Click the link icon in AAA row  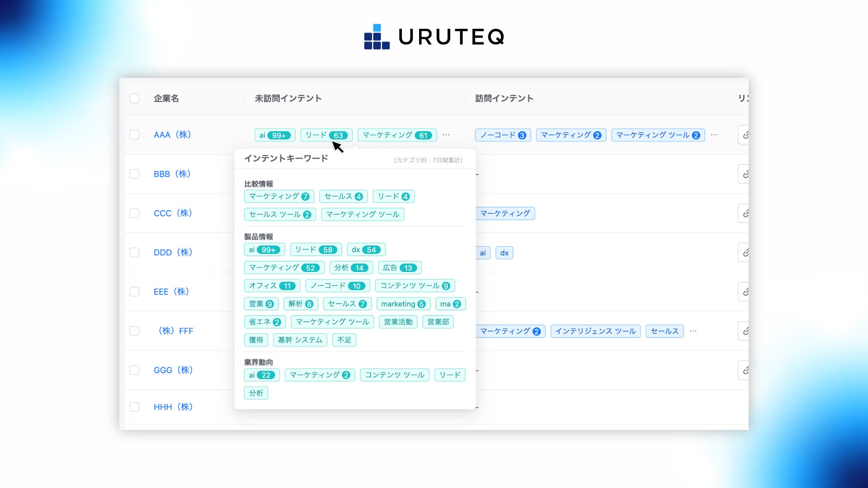[x=745, y=135]
